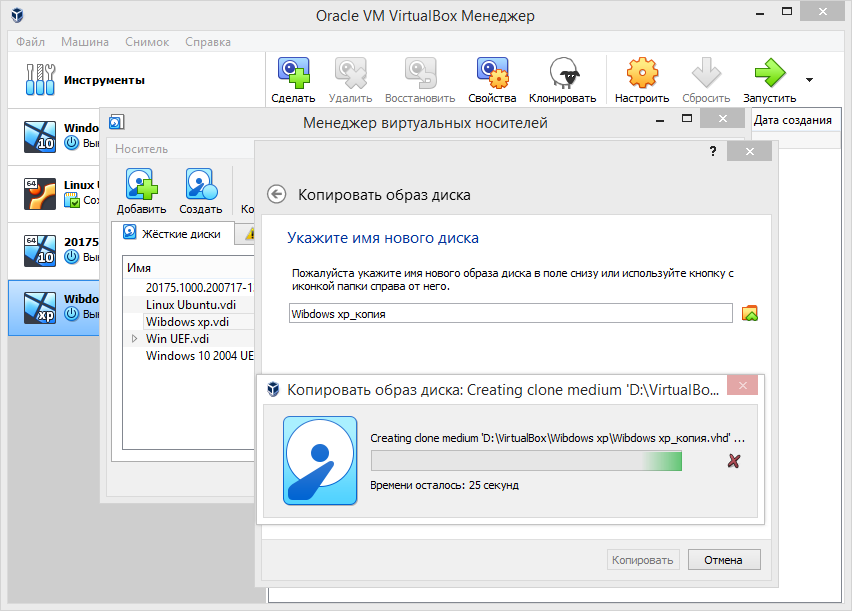The height and width of the screenshot is (611, 852).
Task: Click the new disk name input field
Action: coord(511,314)
